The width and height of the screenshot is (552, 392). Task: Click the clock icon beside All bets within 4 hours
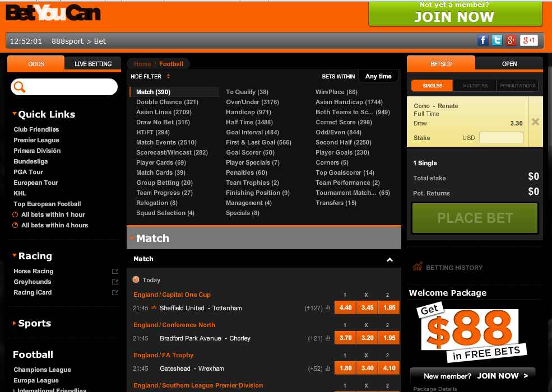15,225
